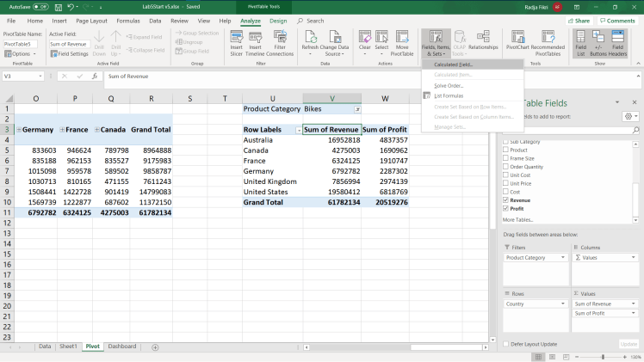Open the Product Category filter dropdown in the sheet
This screenshot has height=362, width=644.
[357, 109]
